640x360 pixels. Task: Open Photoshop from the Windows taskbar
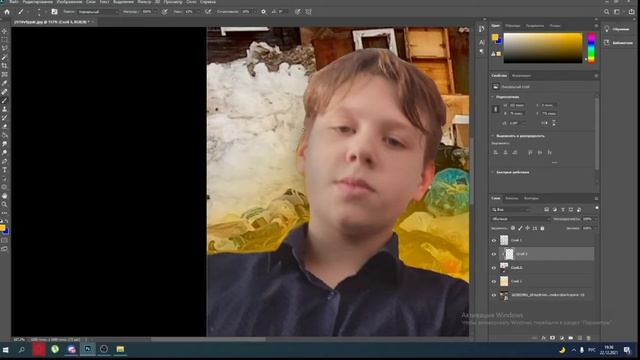[88, 349]
